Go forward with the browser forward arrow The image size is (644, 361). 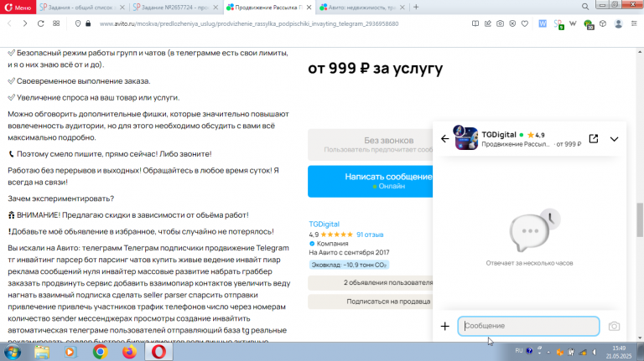point(25,23)
